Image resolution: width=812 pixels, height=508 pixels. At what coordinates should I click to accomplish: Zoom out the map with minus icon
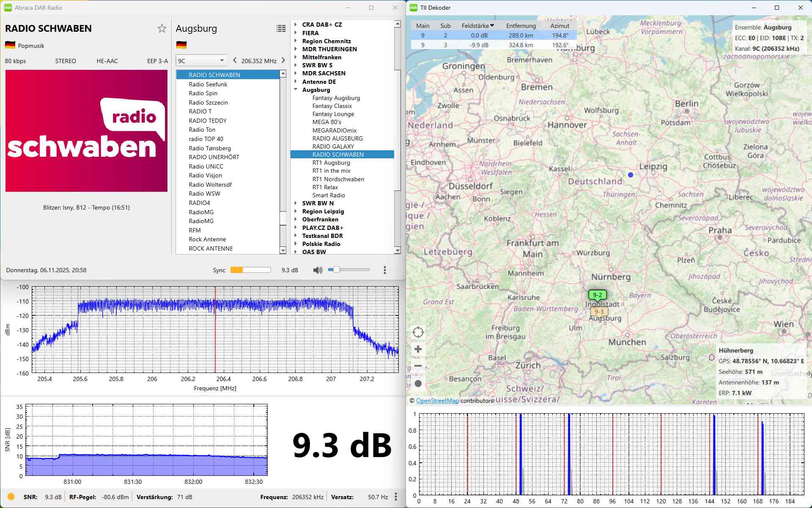(418, 366)
